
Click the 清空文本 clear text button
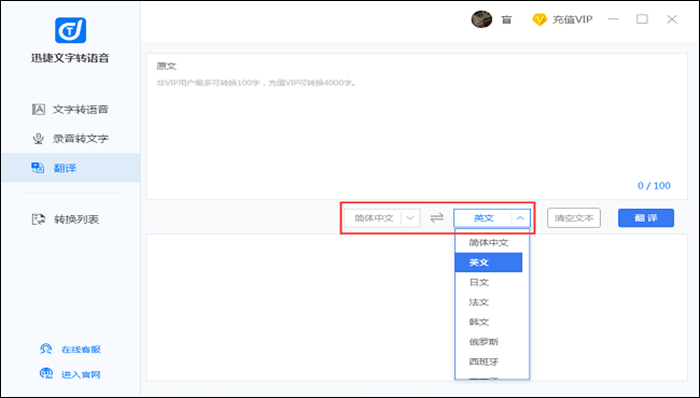click(x=574, y=218)
